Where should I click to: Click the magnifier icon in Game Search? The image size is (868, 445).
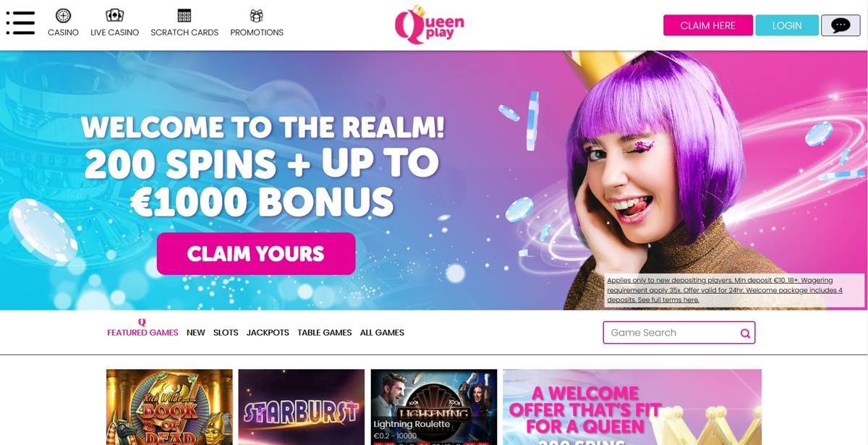(745, 334)
